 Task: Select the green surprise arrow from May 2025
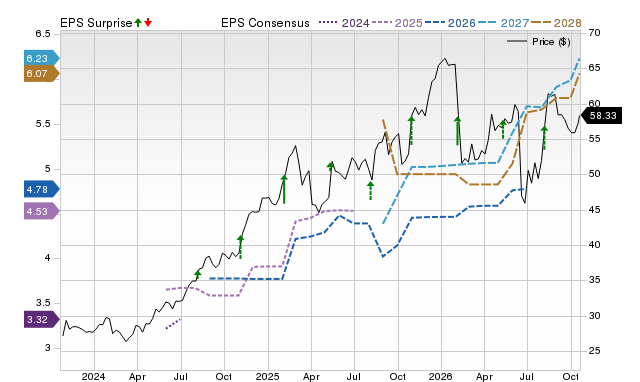331,166
